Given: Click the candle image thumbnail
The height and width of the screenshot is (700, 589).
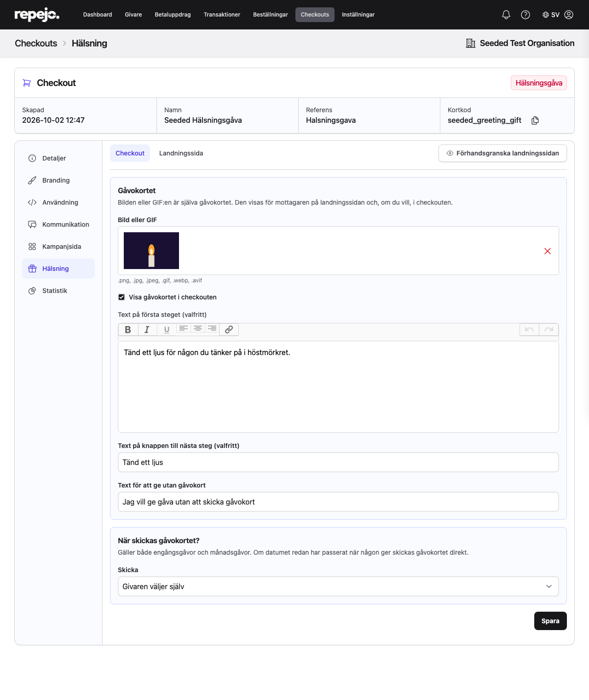Looking at the screenshot, I should 151,251.
